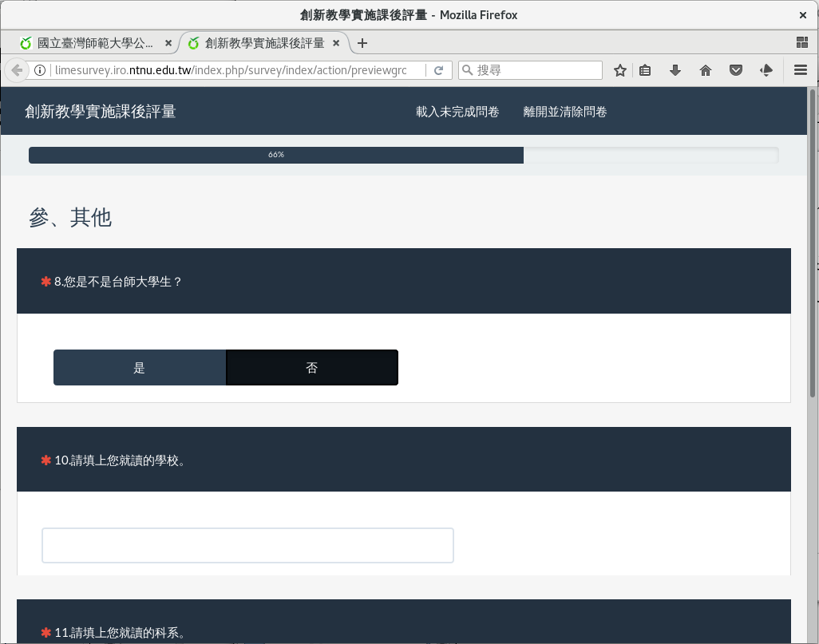Click question text 8.您是不是台師大學生？
This screenshot has width=819, height=644.
tap(119, 282)
